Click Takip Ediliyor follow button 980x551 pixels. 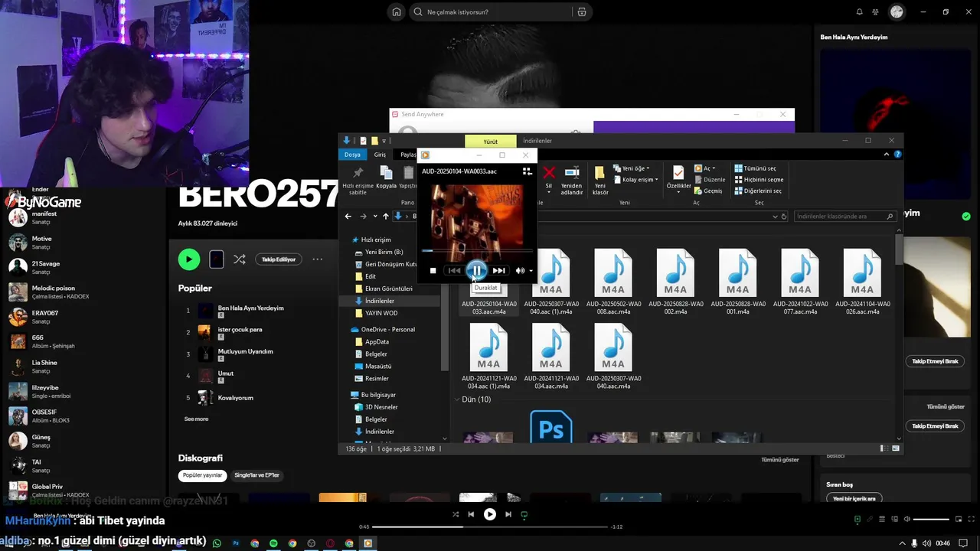pyautogui.click(x=279, y=259)
